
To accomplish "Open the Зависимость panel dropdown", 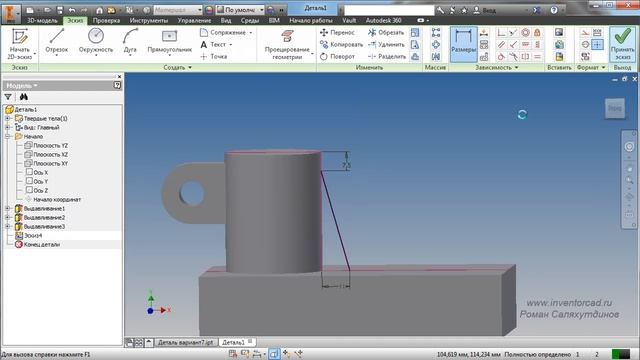I will (497, 67).
